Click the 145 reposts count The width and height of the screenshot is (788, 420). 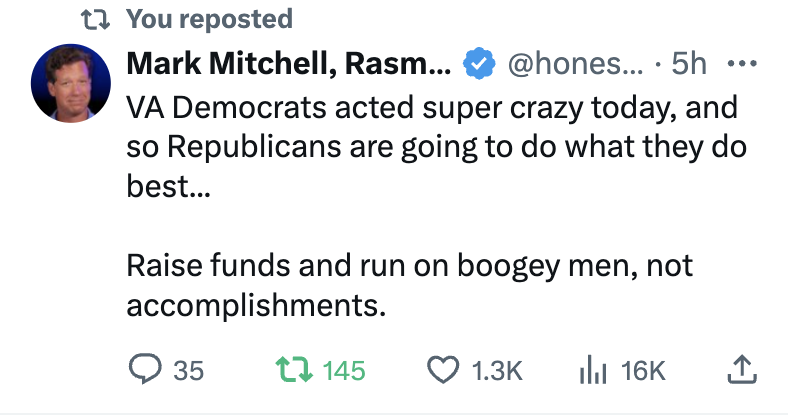pyautogui.click(x=344, y=371)
